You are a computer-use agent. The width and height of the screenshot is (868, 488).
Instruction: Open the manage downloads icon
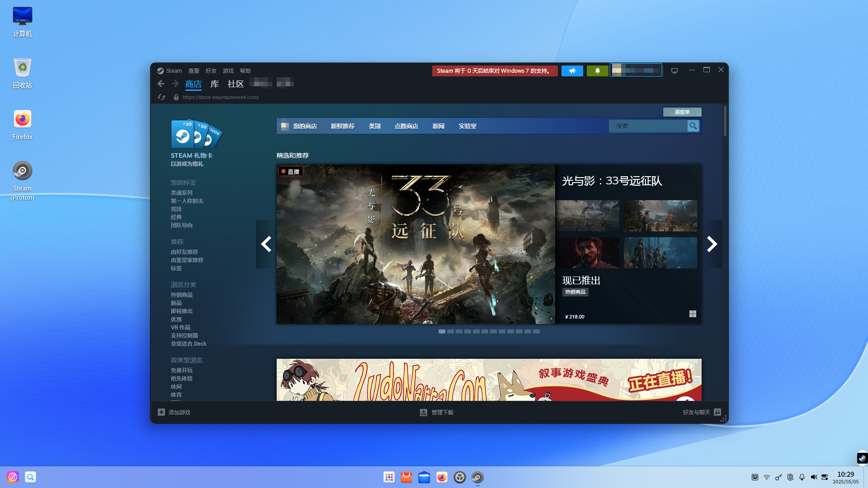(424, 412)
